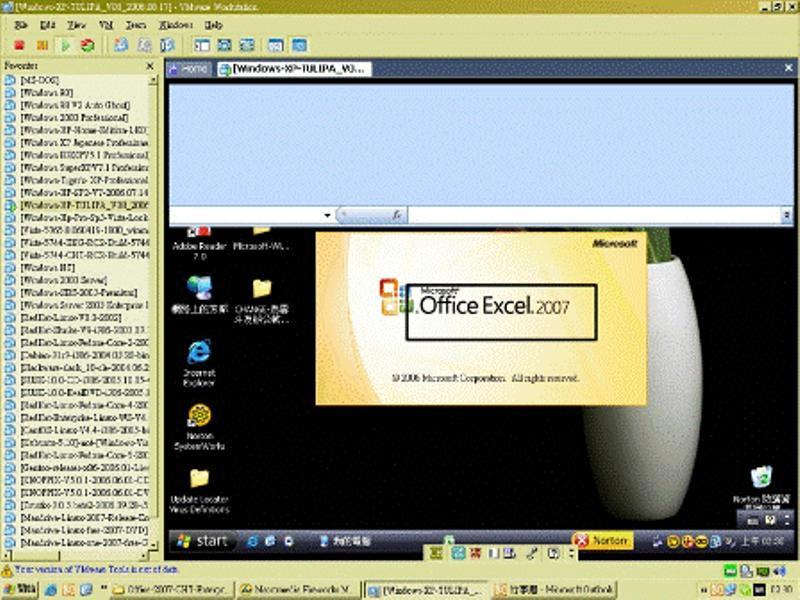Select [Windows 2000 Professional] in Favorites

(x=74, y=117)
